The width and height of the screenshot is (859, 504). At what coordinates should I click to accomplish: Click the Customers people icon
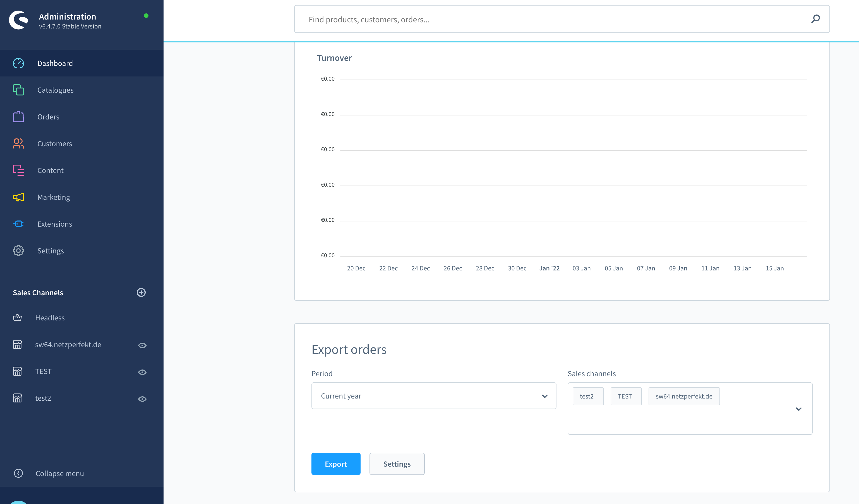point(18,143)
